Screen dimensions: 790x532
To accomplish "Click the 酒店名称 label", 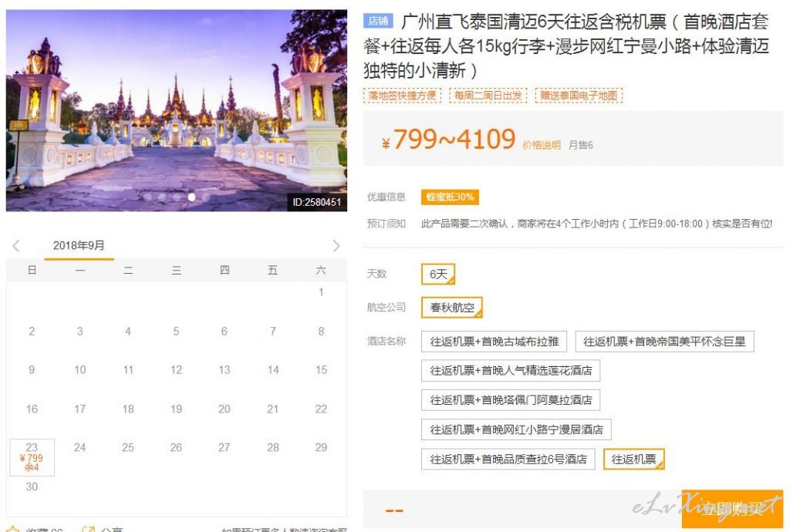I will click(386, 342).
